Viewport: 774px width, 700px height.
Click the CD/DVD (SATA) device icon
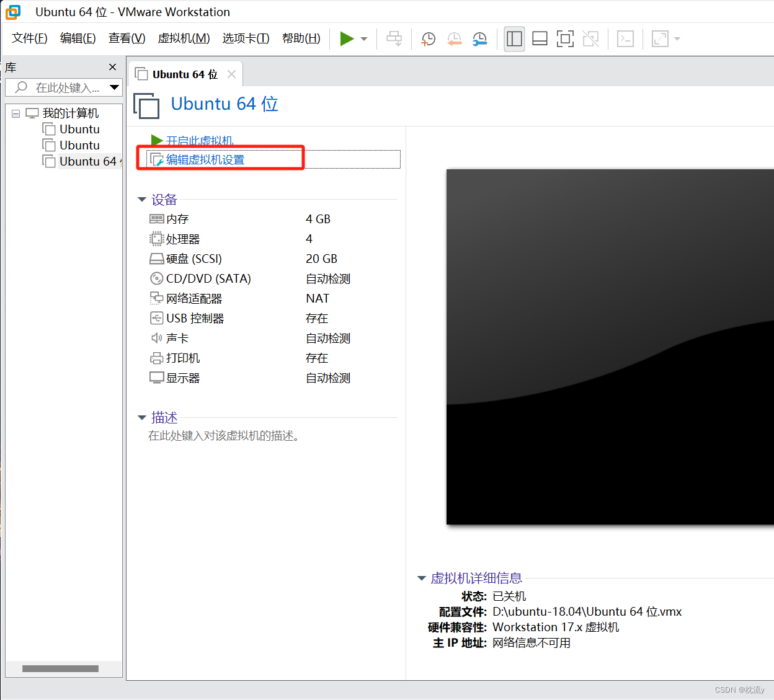[156, 278]
